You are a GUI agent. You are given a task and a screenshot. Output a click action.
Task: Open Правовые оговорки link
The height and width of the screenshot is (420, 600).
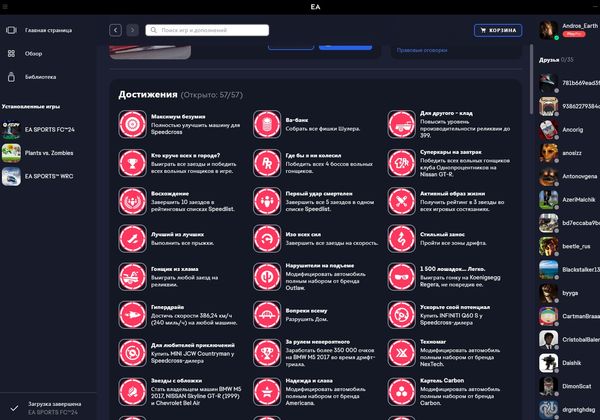(x=422, y=50)
